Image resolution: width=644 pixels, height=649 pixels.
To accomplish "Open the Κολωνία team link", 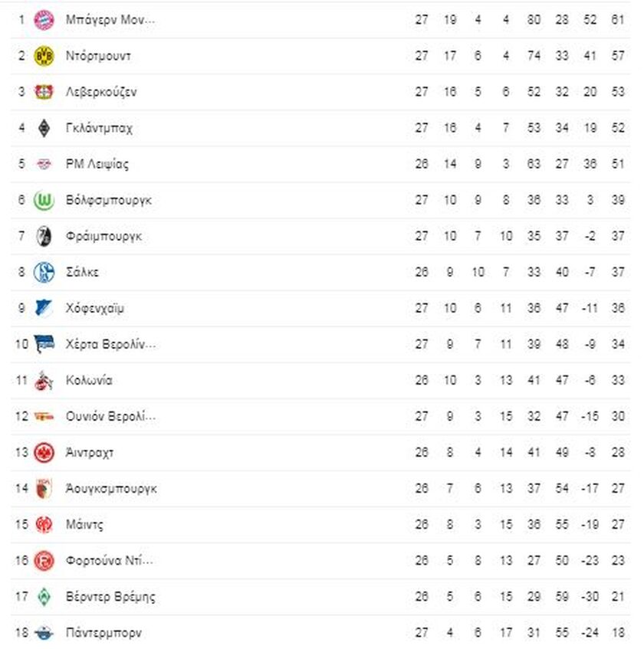I will tap(89, 380).
